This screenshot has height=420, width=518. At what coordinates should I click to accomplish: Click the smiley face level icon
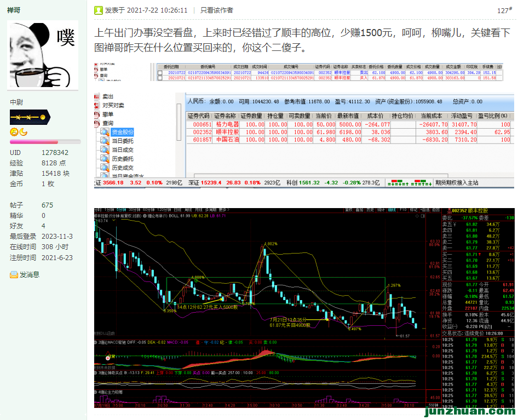[14, 132]
